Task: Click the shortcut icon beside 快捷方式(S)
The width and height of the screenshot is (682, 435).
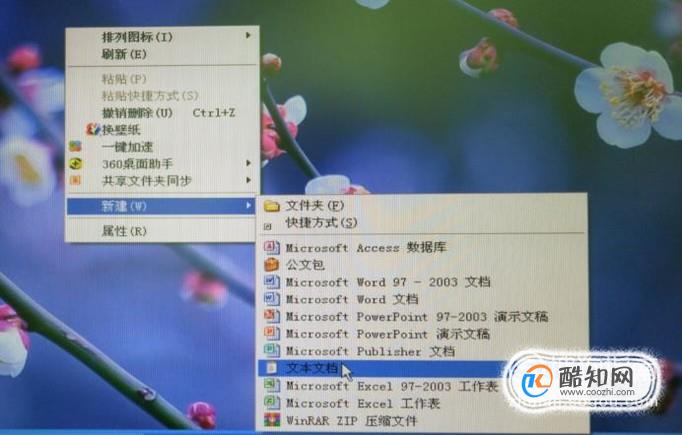Action: click(x=267, y=226)
